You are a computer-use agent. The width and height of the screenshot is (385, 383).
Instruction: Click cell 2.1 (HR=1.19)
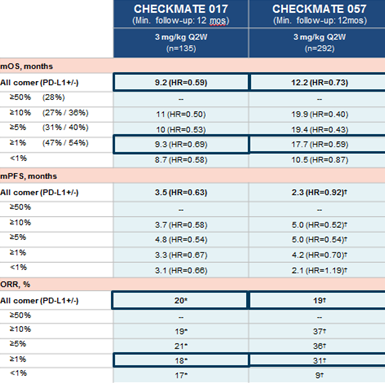[x=317, y=270]
